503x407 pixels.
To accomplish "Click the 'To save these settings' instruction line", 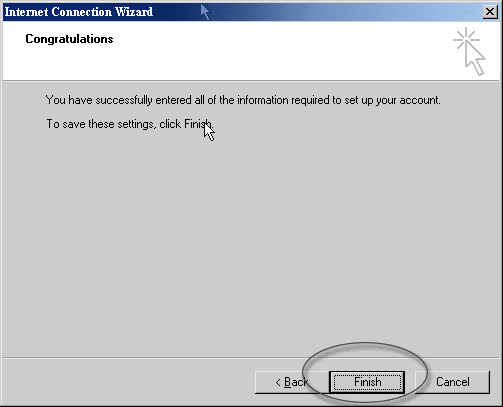I will coord(129,124).
